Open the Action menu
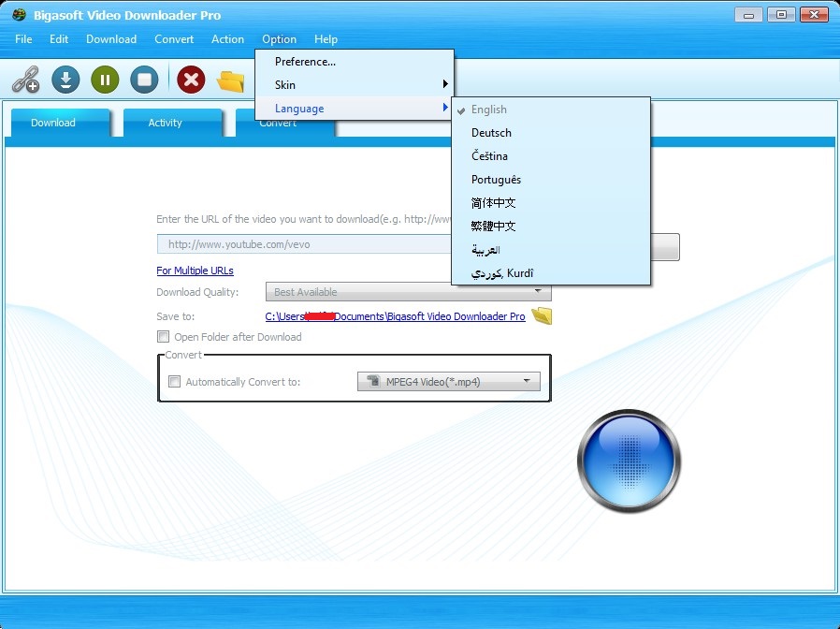The height and width of the screenshot is (629, 840). click(227, 39)
